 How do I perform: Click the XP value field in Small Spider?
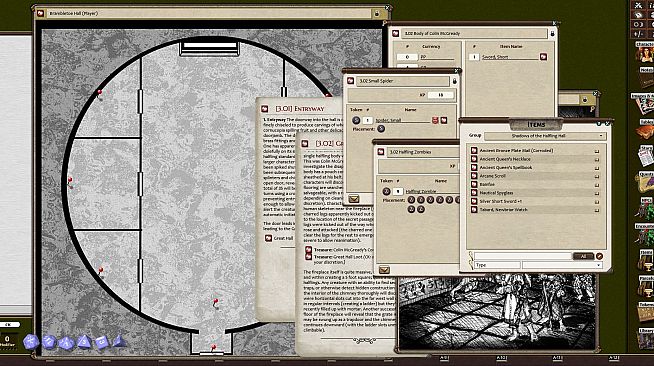pyautogui.click(x=440, y=95)
